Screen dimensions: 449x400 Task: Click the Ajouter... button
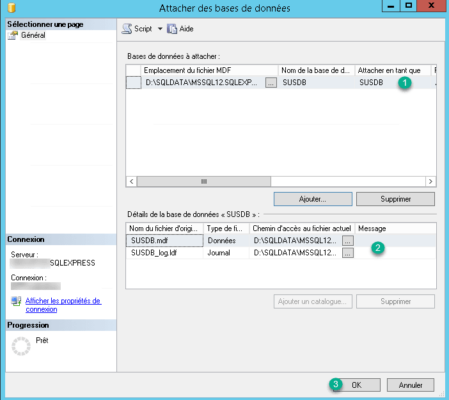click(x=313, y=199)
